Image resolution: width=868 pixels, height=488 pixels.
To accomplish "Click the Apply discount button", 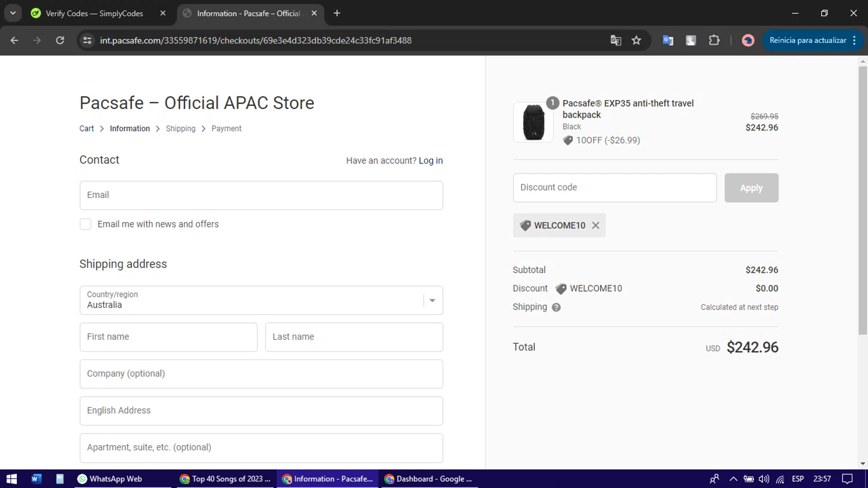I will click(x=751, y=188).
